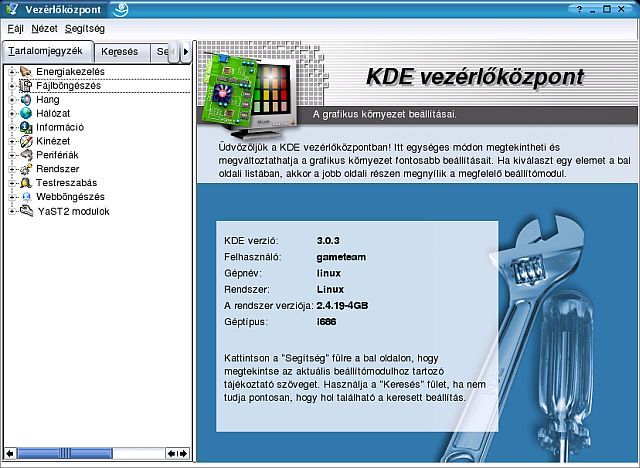This screenshot has width=640, height=468.
Task: Click the Energiakezelés category icon
Action: 26,72
